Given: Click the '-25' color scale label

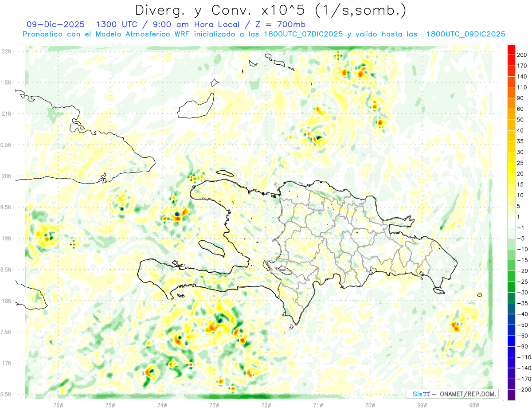Looking at the screenshot, I should pyautogui.click(x=522, y=282).
